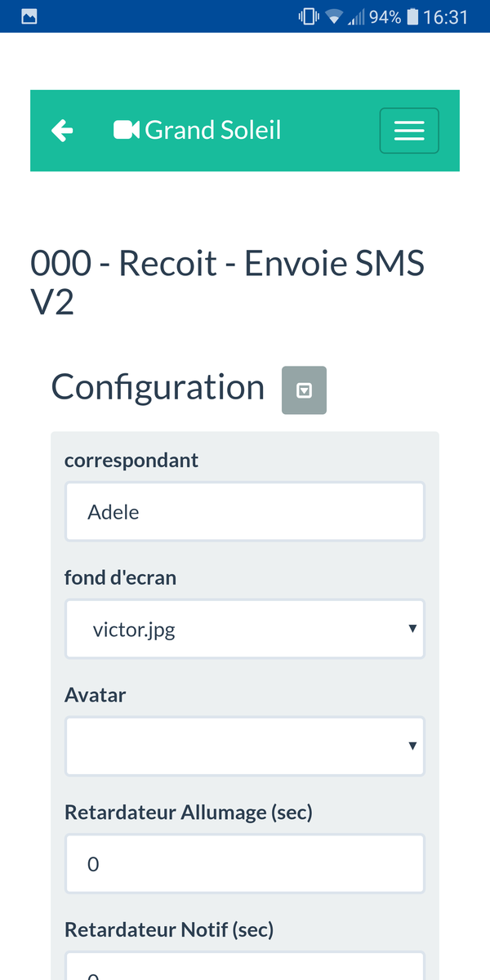The image size is (490, 980).
Task: Tap the image notification icon in status bar
Action: [x=29, y=16]
